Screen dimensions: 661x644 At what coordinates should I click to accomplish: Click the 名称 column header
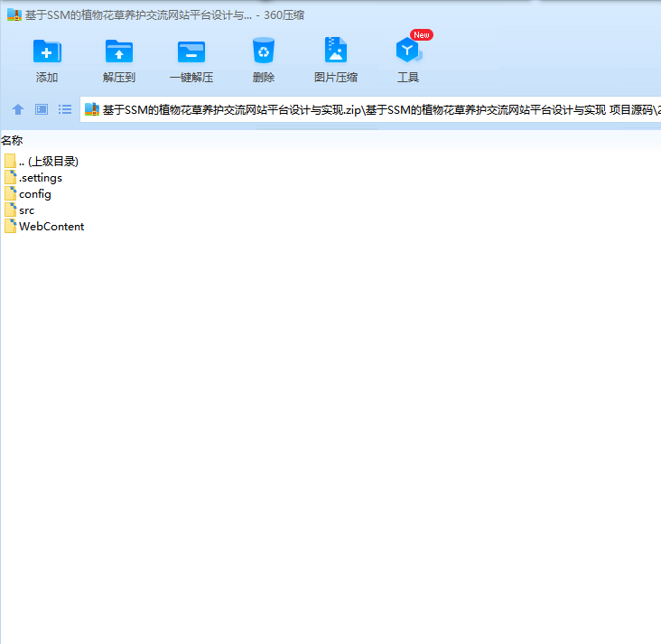click(x=12, y=140)
